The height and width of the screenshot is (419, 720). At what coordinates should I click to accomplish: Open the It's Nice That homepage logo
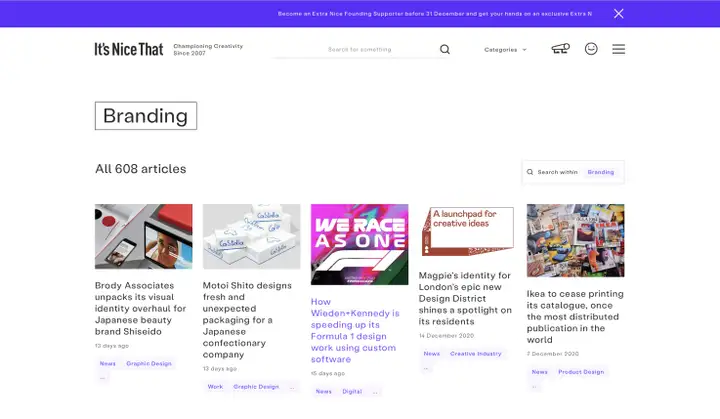point(129,49)
